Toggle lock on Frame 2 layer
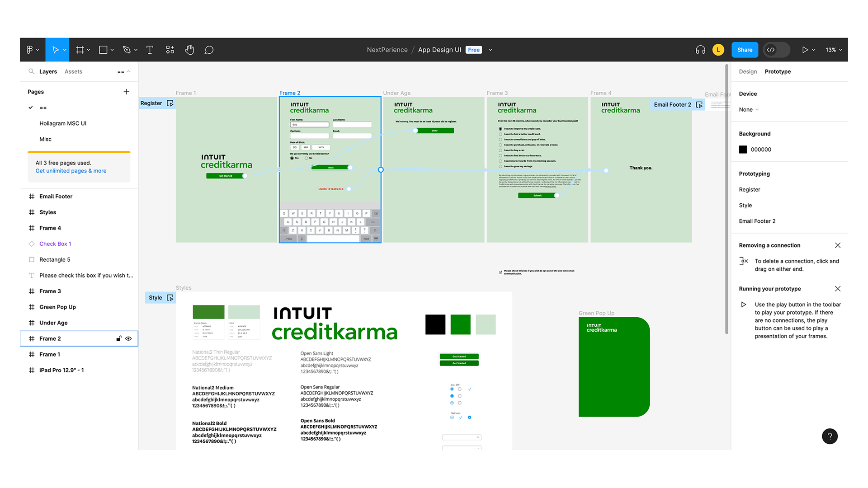Image resolution: width=868 pixels, height=488 pixels. [x=119, y=338]
